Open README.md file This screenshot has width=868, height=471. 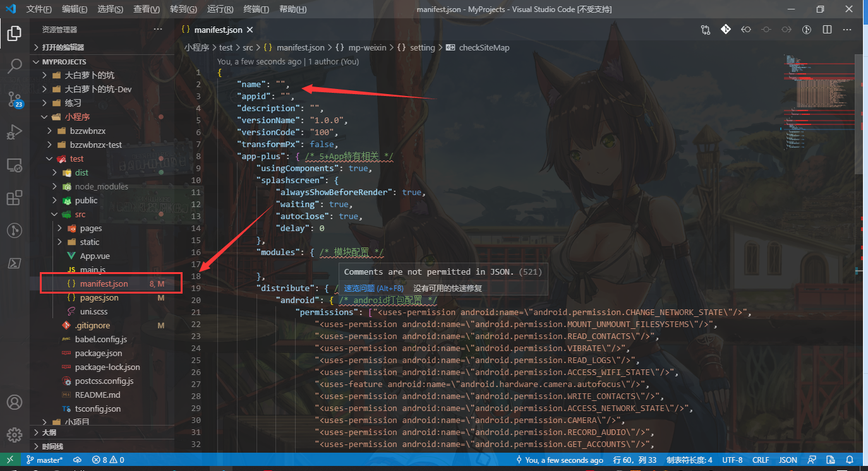[102, 395]
